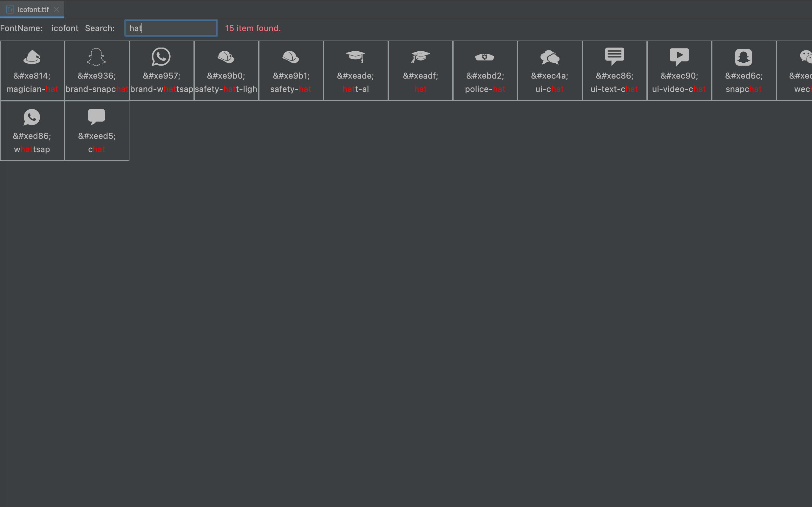Select the ui-video-chat play bubble icon

click(679, 57)
